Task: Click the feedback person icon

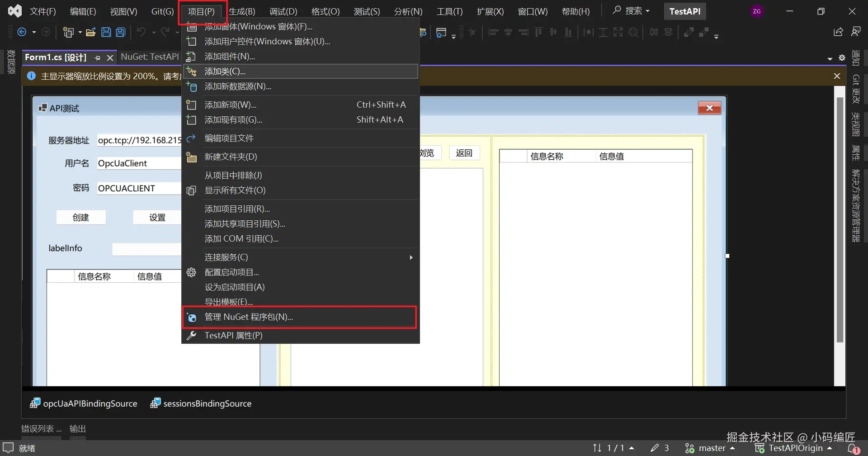Action: tap(855, 32)
